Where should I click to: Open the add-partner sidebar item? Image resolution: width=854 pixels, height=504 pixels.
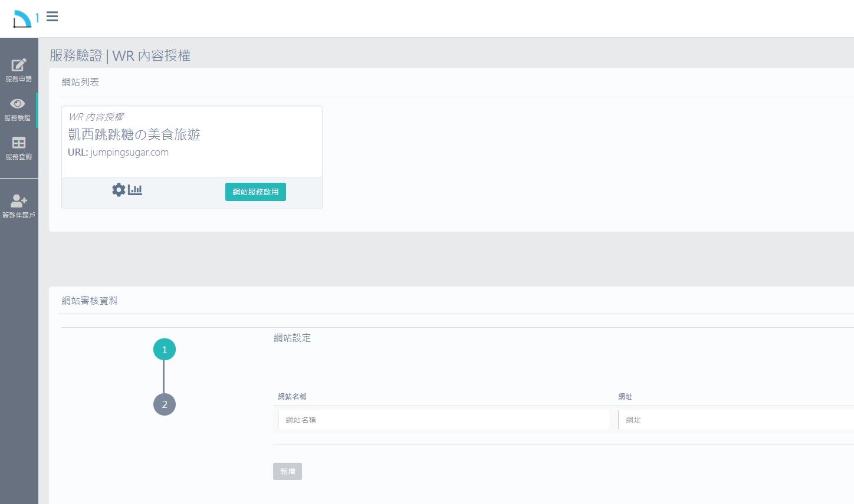(19, 206)
